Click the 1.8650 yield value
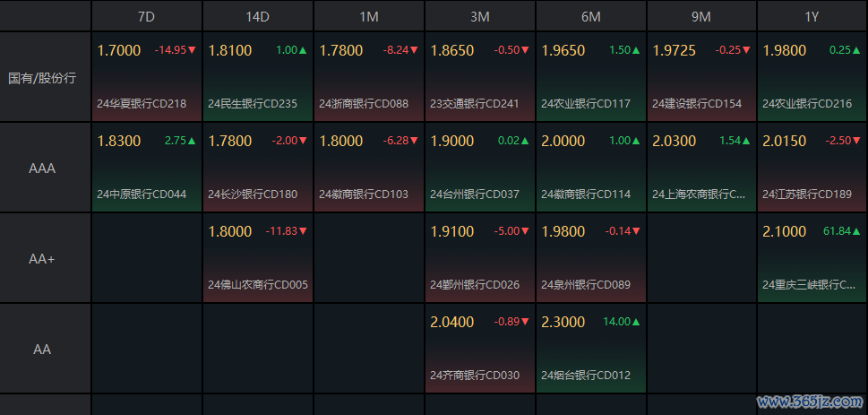The height and width of the screenshot is (415, 868). (452, 50)
